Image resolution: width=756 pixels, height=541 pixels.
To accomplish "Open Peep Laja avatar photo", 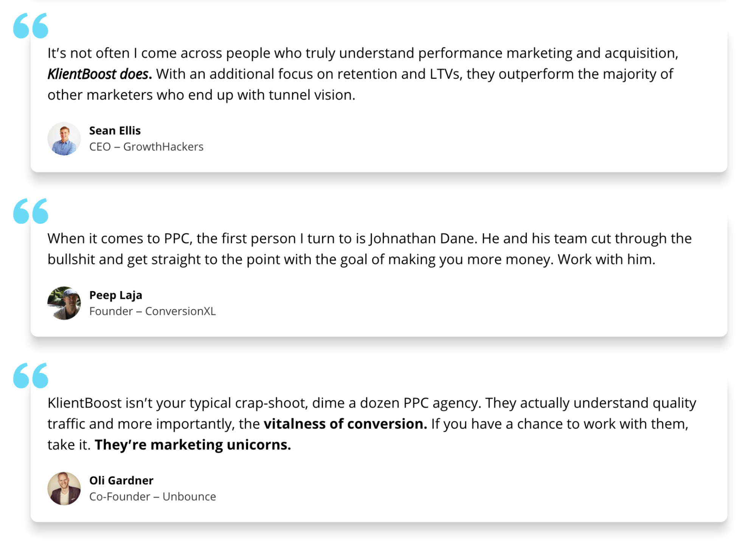I will [x=64, y=303].
